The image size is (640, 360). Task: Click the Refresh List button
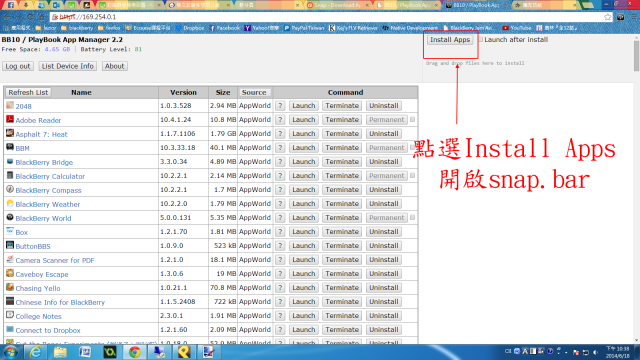point(28,92)
